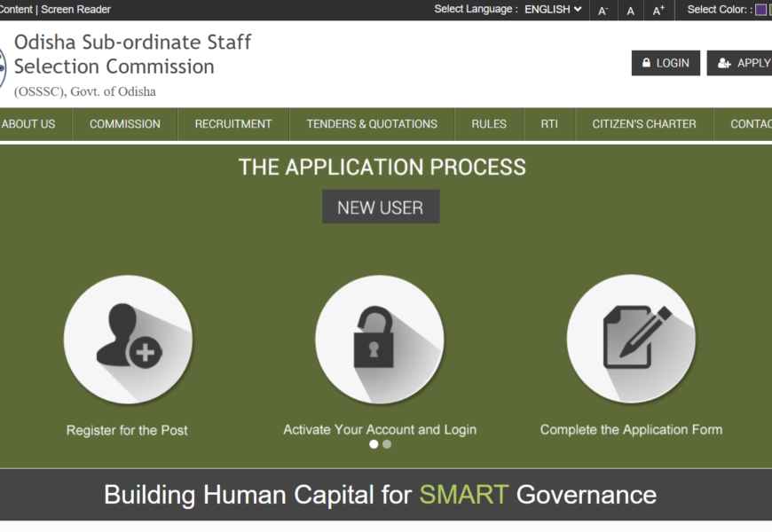Click the Register for the Post icon
Image resolution: width=772 pixels, height=532 pixels.
pos(128,340)
